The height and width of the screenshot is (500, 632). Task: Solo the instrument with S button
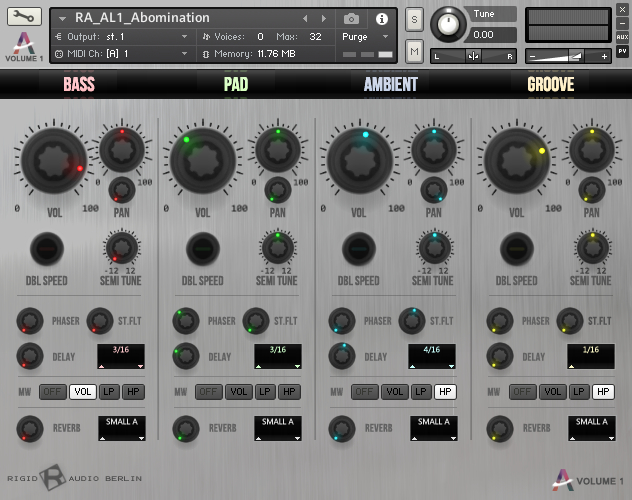click(x=414, y=19)
